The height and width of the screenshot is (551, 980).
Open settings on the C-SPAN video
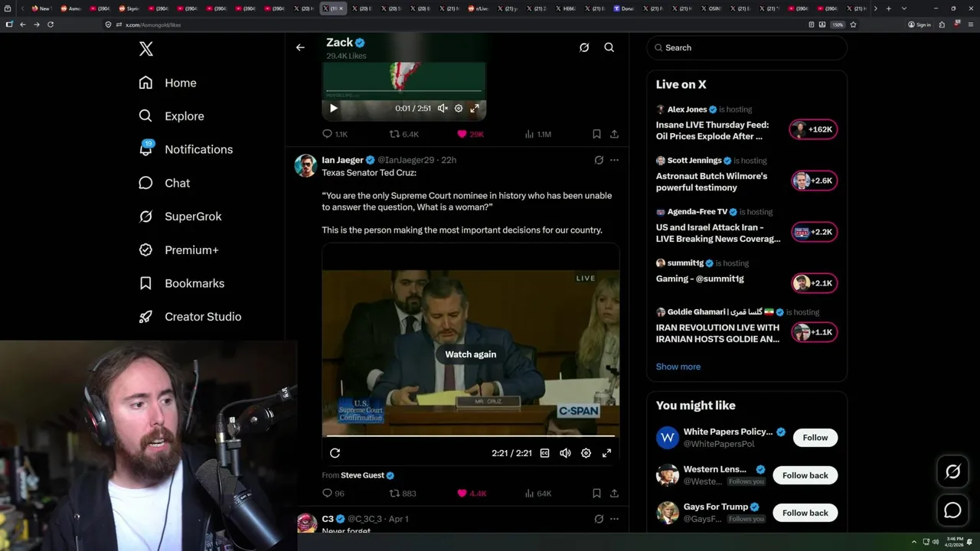[x=586, y=453]
